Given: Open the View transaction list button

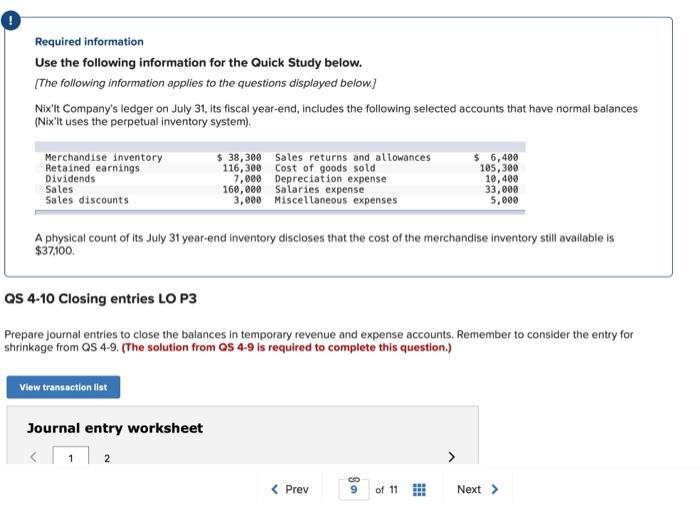Looking at the screenshot, I should [63, 387].
